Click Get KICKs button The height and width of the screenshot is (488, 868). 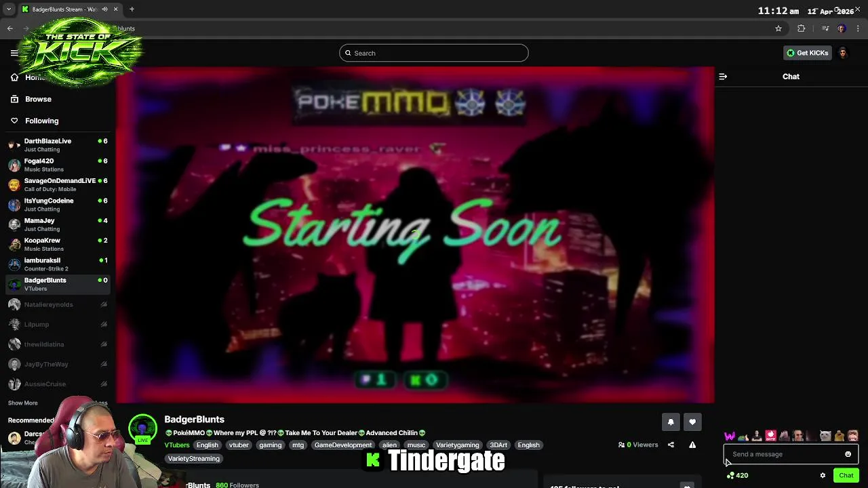click(x=807, y=53)
